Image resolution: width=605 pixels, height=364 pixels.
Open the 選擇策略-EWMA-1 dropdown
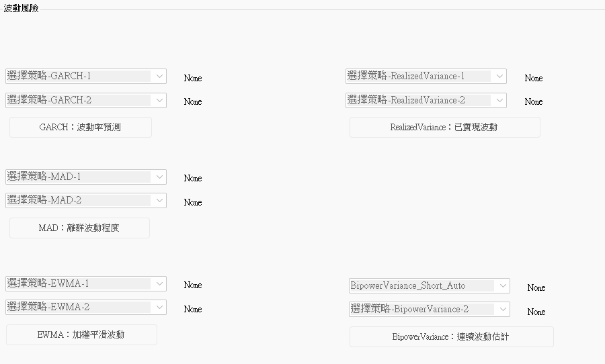(x=85, y=284)
